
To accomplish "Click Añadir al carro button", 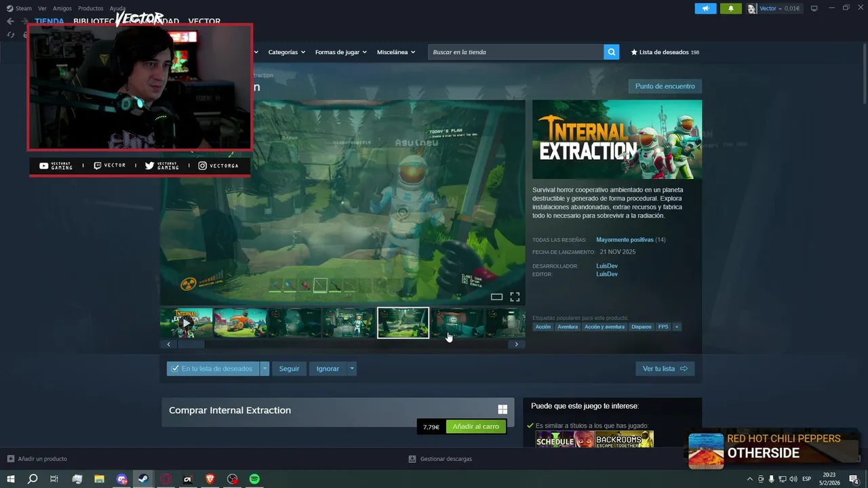I will tap(475, 427).
